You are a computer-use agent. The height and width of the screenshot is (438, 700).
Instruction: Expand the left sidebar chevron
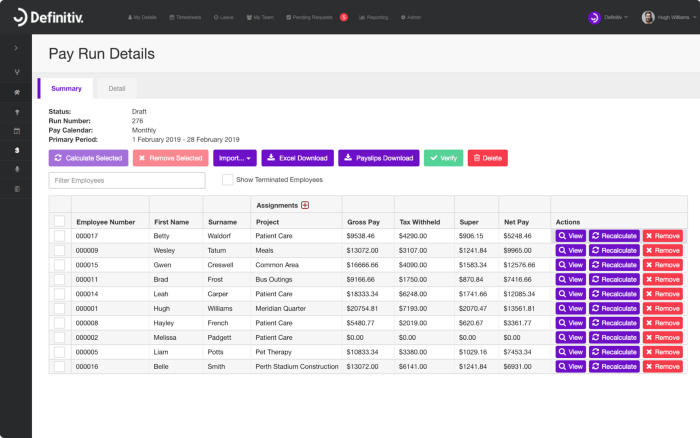(x=16, y=48)
